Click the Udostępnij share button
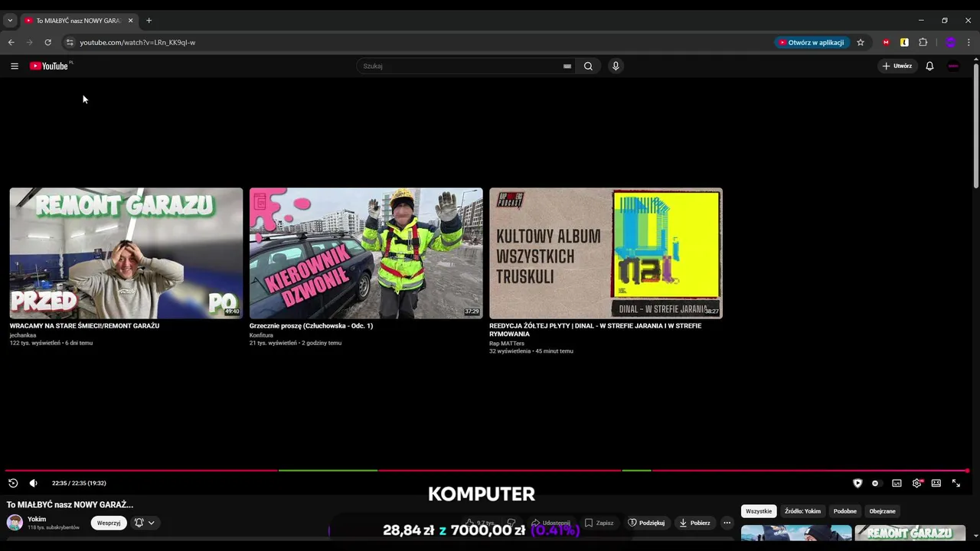The width and height of the screenshot is (980, 551). click(x=550, y=523)
